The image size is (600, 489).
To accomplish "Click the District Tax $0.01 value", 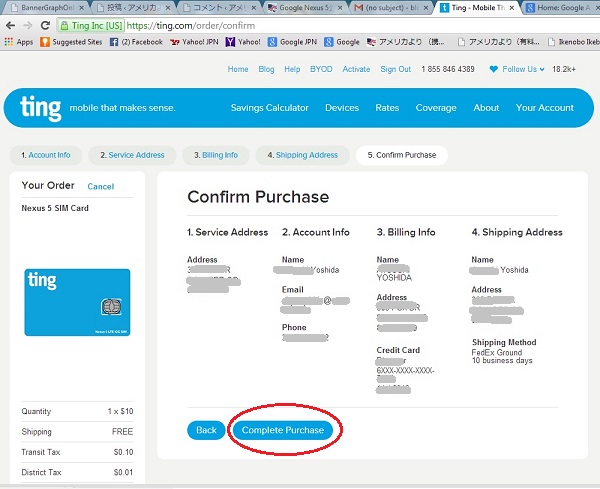I will click(123, 473).
